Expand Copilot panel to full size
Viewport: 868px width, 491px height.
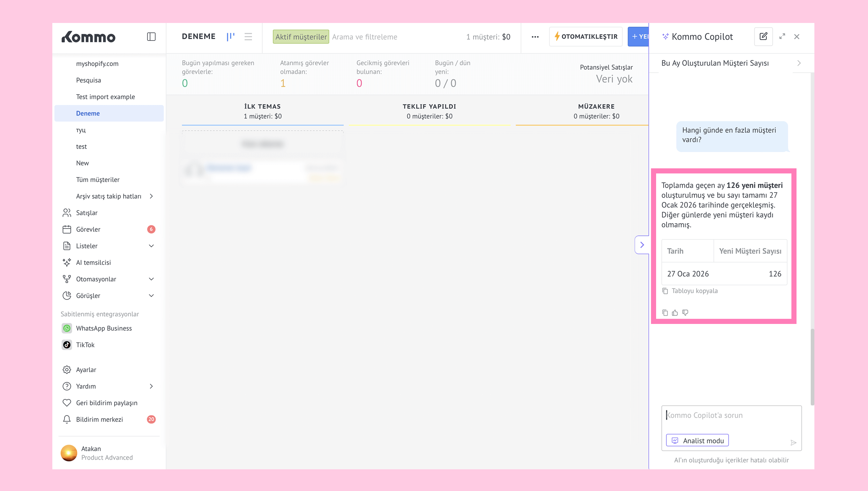pos(782,36)
